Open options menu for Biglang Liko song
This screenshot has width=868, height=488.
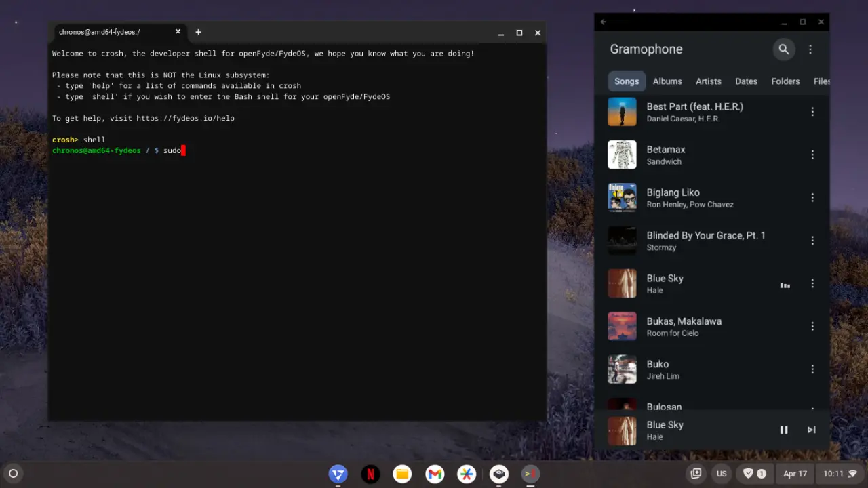(812, 198)
